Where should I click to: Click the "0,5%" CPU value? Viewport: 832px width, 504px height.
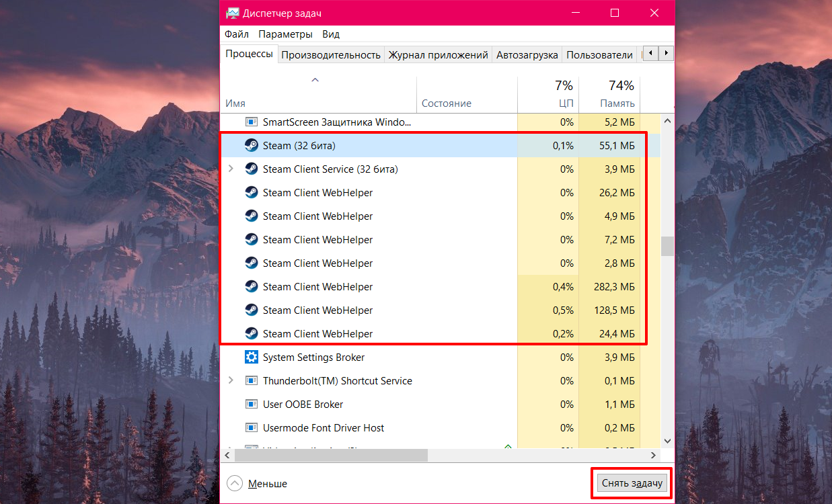[563, 310]
